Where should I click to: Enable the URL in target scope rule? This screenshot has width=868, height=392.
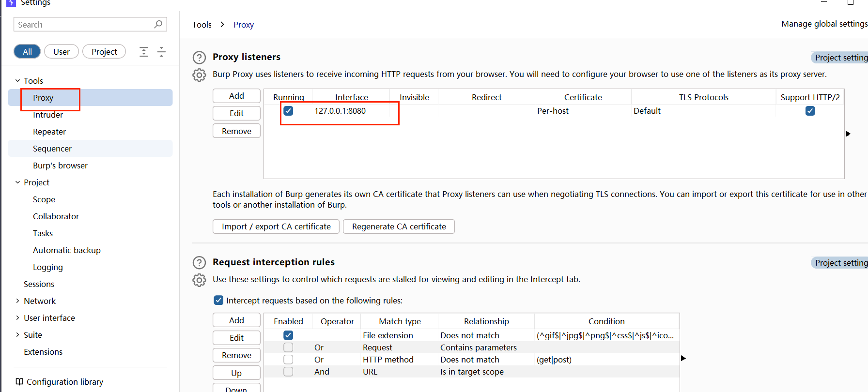(288, 372)
